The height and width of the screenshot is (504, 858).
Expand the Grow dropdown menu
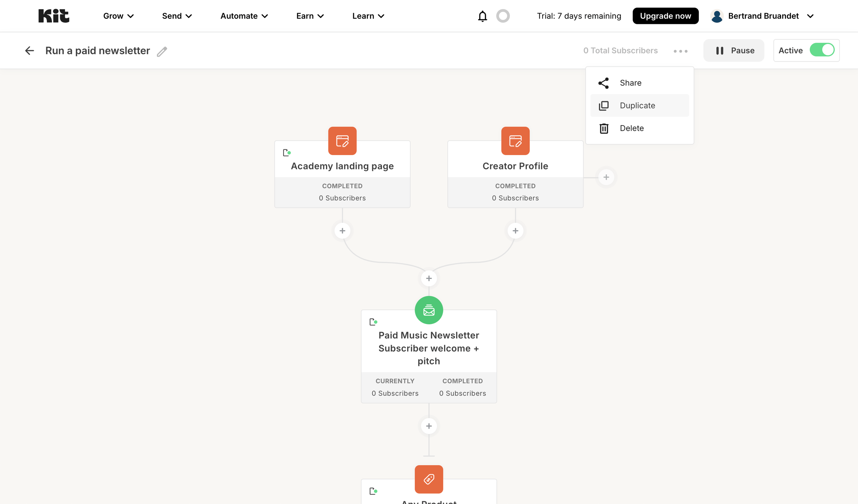tap(118, 16)
